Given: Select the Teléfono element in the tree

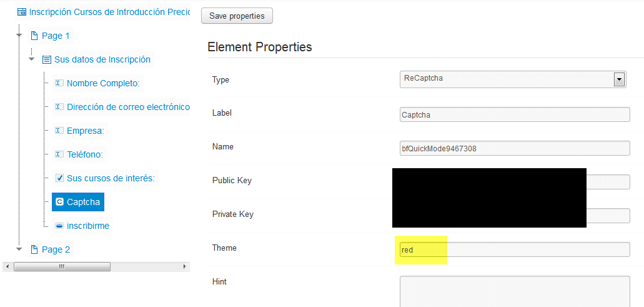Looking at the screenshot, I should pos(84,154).
